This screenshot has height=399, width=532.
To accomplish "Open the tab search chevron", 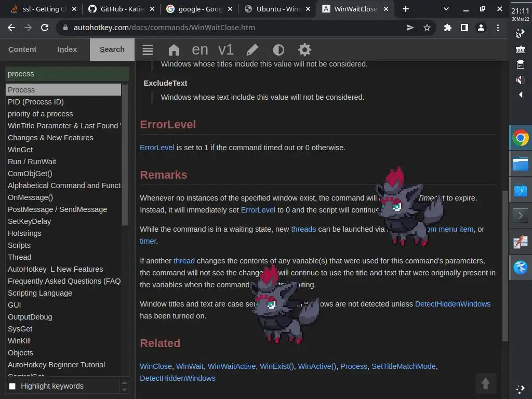I will click(x=446, y=9).
